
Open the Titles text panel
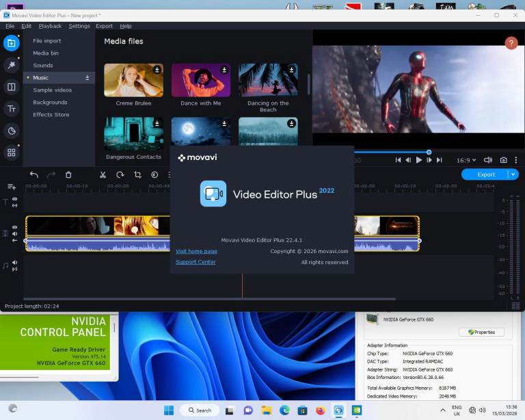tap(11, 109)
